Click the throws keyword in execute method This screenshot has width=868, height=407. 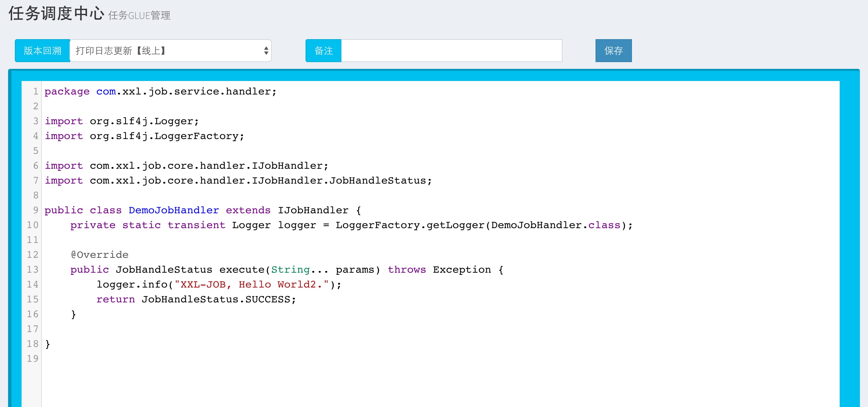point(406,270)
